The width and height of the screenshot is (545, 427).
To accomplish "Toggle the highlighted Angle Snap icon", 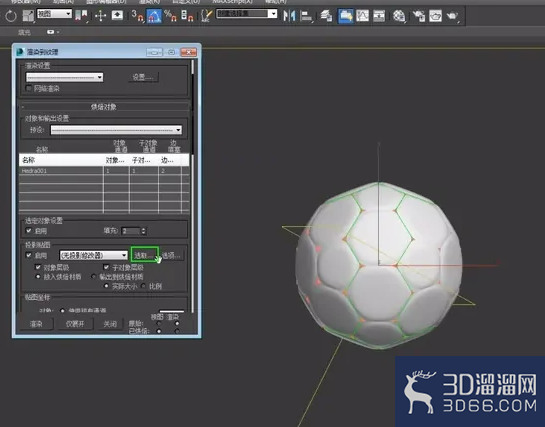I will [154, 16].
